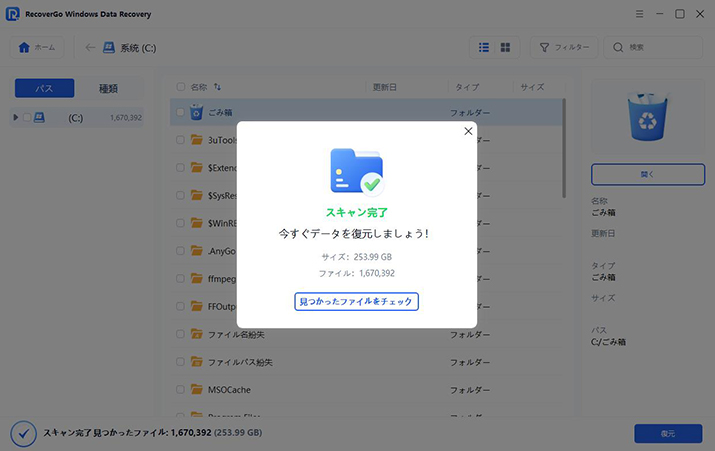Check the .AnyGo folder checkbox
The width and height of the screenshot is (715, 451).
click(181, 251)
